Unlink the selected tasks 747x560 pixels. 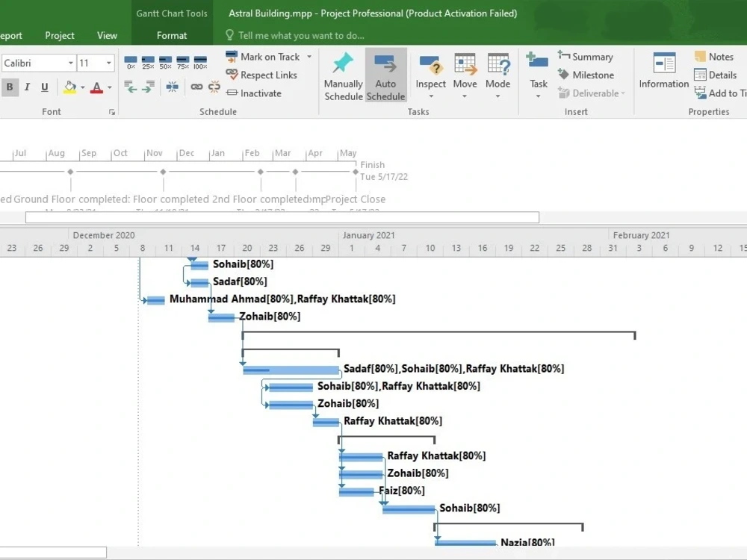[x=214, y=86]
